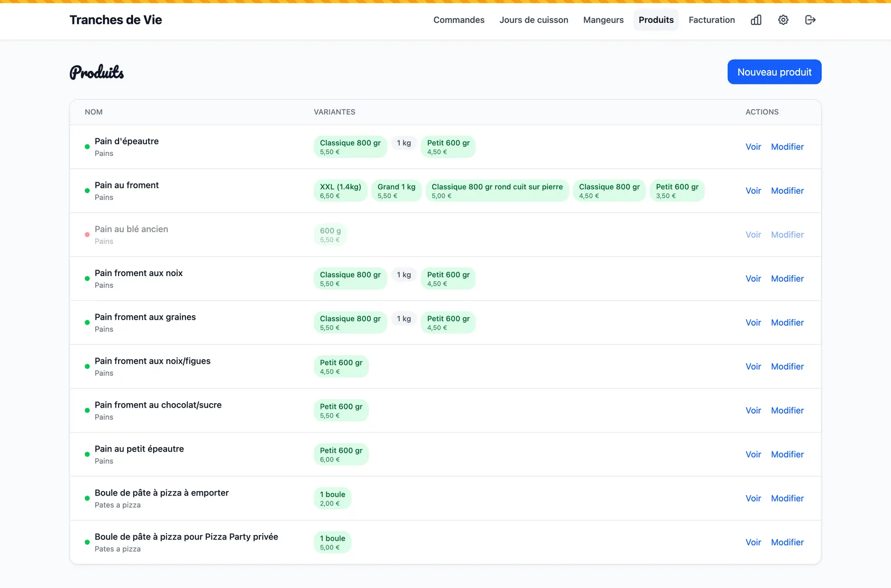View Boule de pâte à pizza à emporter
This screenshot has width=891, height=588.
pos(753,499)
